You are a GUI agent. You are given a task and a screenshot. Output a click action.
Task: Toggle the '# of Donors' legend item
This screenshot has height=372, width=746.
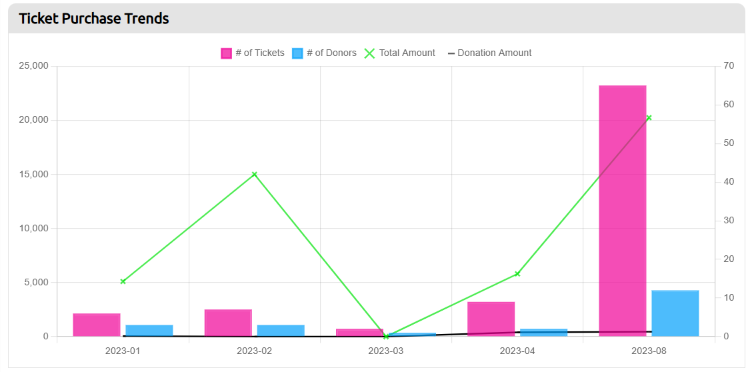pyautogui.click(x=324, y=53)
